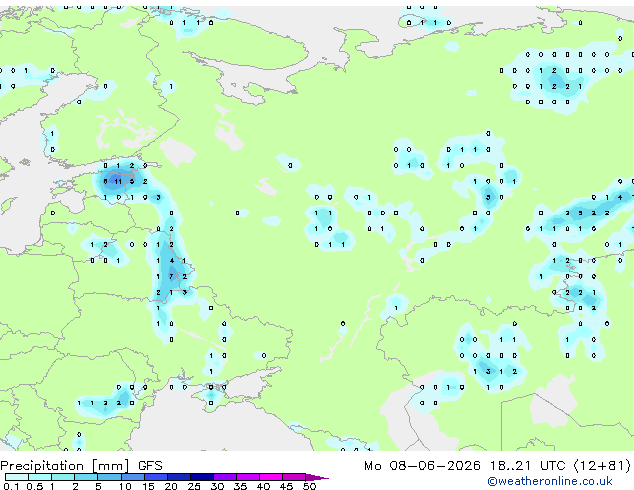Select the 30–35 mm purple legend swatch
Image resolution: width=634 pixels, height=490 pixels.
click(x=225, y=477)
